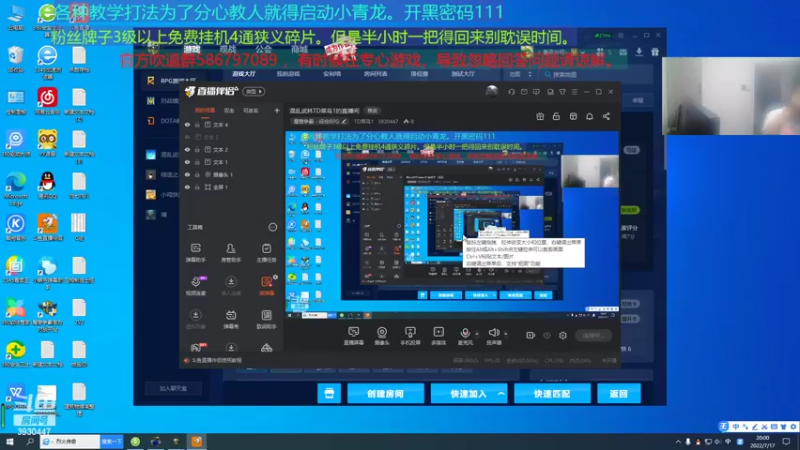This screenshot has height=450, width=800.
Task: Open the mode switch pill beside 直播伴侣 logo
Action: 254,92
